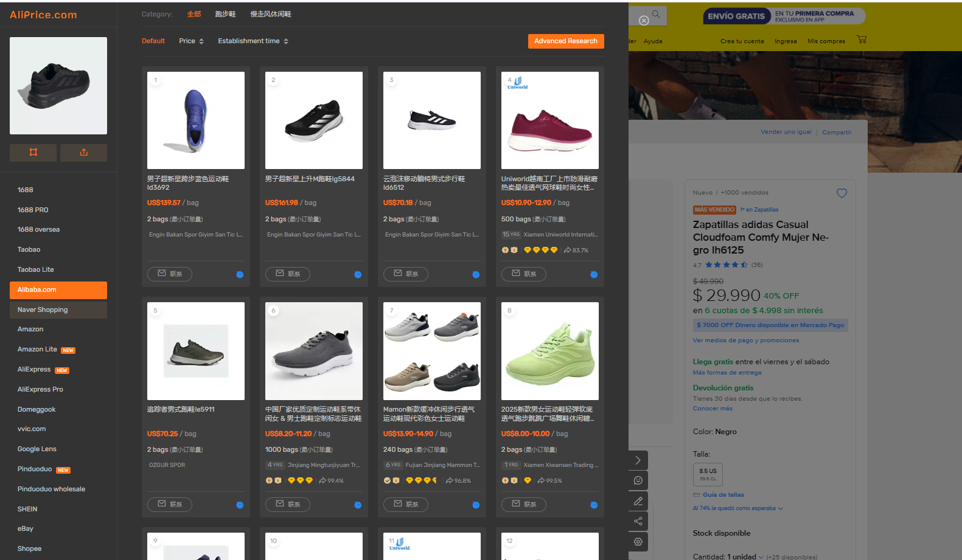Select the Default sort option

point(153,41)
